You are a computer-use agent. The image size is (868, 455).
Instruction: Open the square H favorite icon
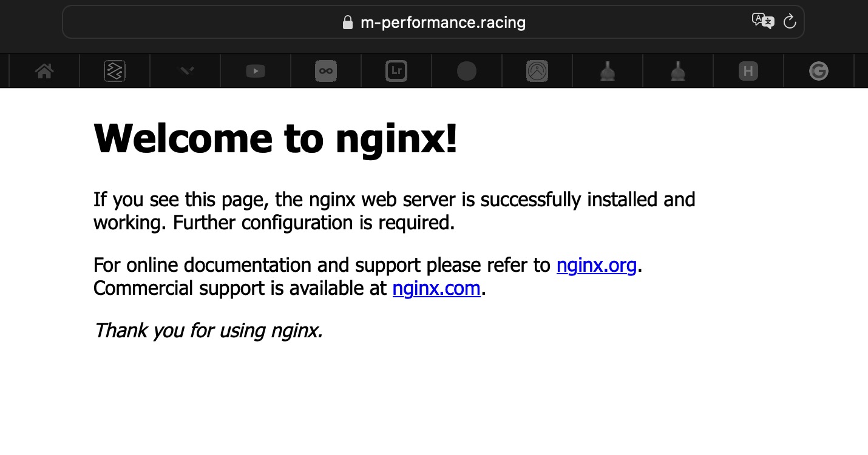(x=748, y=71)
